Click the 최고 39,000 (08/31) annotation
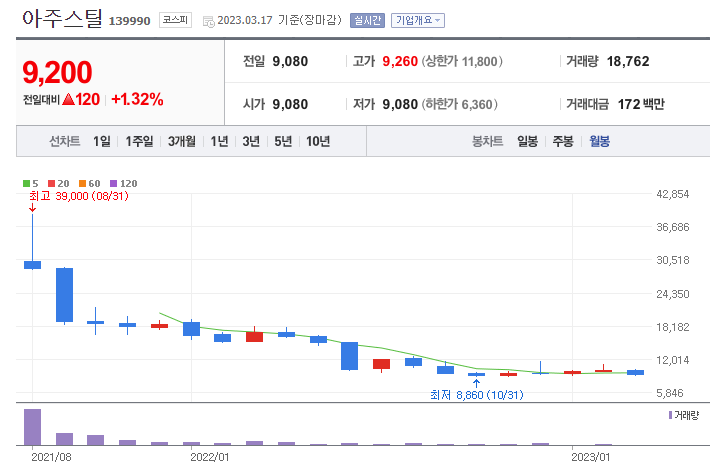710x473 pixels. point(79,196)
